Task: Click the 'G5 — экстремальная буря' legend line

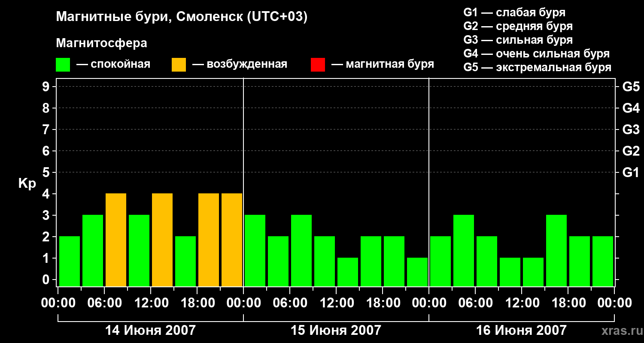Action: [538, 67]
